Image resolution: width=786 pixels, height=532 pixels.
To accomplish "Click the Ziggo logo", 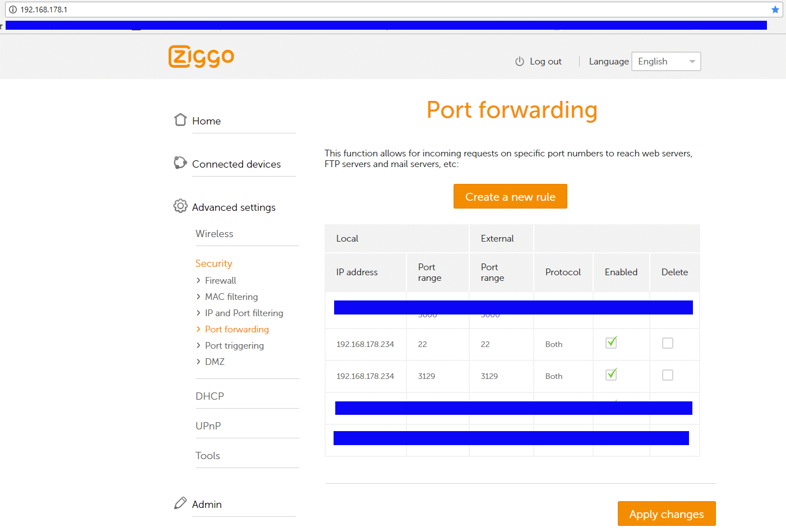I will coord(201,57).
